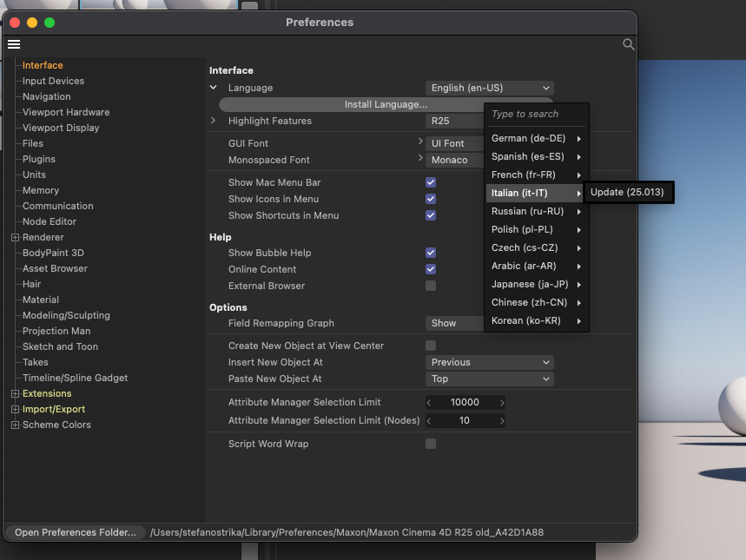Select Files in sidebar
The image size is (746, 560).
[33, 143]
